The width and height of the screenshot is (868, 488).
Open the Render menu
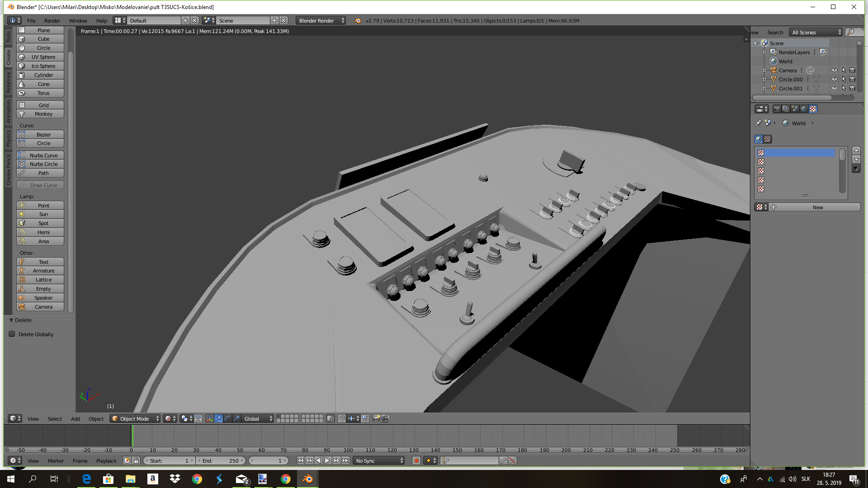click(x=52, y=21)
